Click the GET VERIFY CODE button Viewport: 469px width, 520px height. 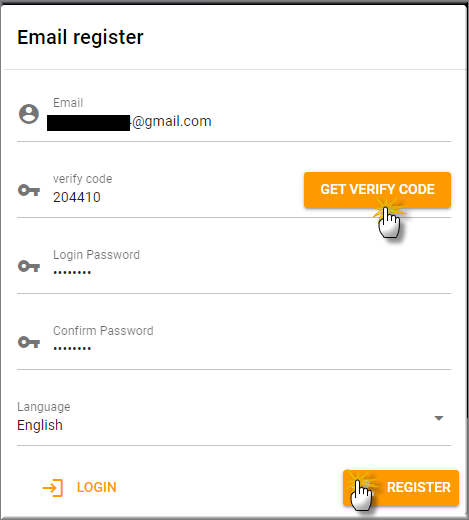pos(377,190)
